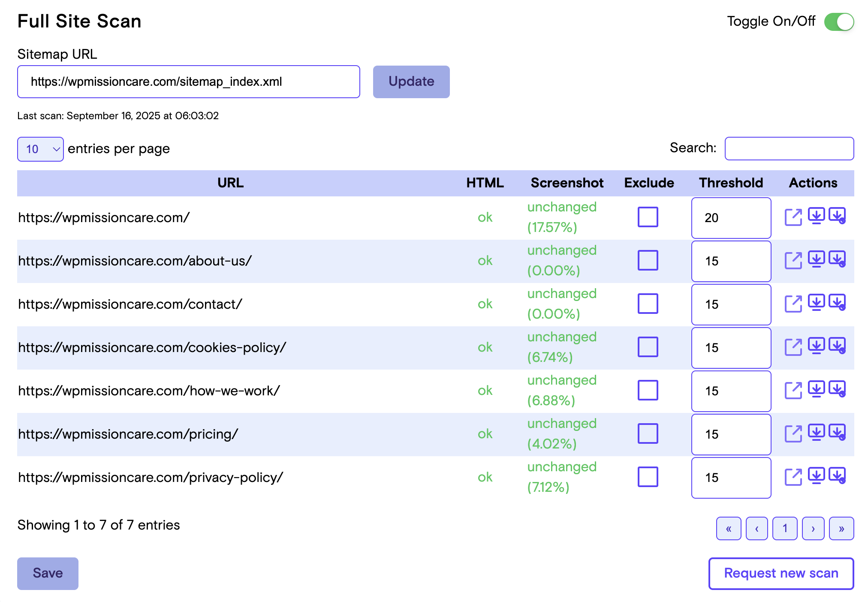Jump to the last page using the pagination control

(841, 528)
